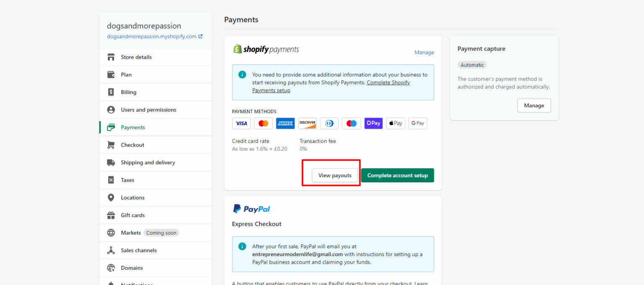Click the Visa payment method icon
The height and width of the screenshot is (285, 644).
(x=241, y=123)
